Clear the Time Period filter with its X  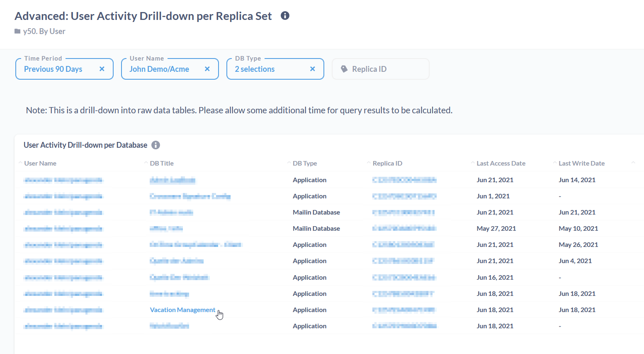(102, 69)
